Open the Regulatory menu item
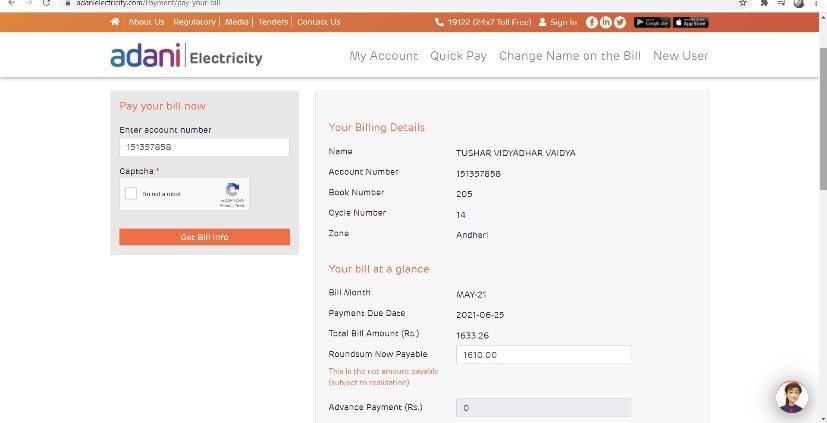 coord(194,22)
